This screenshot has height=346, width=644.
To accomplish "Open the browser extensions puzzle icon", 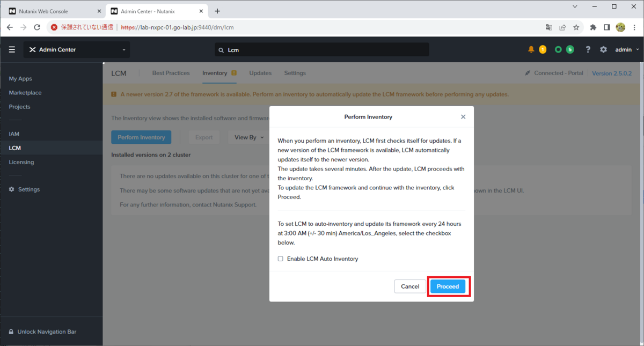I will coord(593,27).
